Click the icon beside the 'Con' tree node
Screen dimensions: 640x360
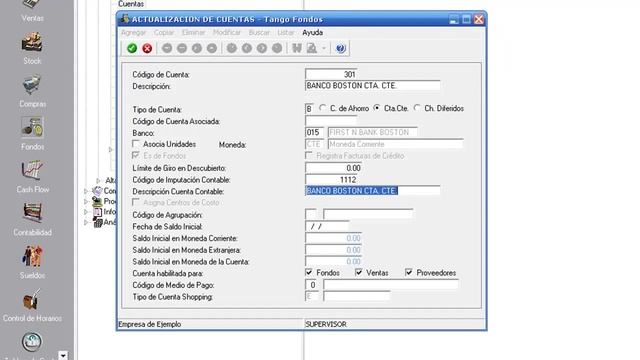click(97, 191)
